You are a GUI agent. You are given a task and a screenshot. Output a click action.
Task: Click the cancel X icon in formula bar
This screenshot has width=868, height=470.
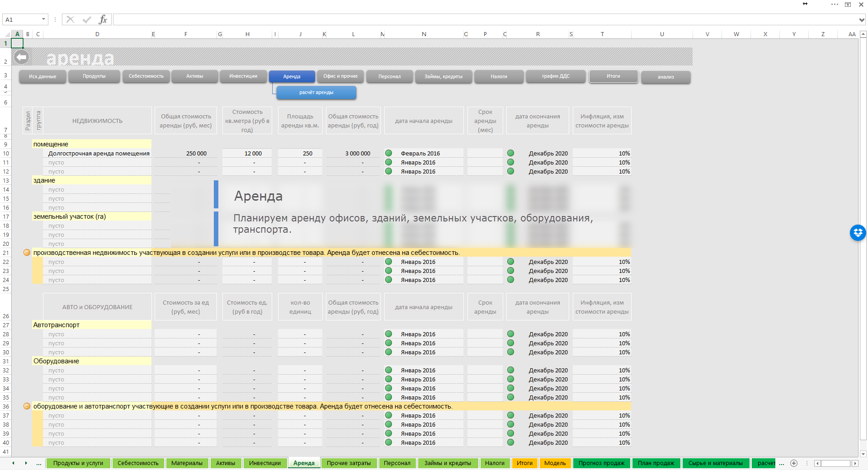tap(70, 19)
